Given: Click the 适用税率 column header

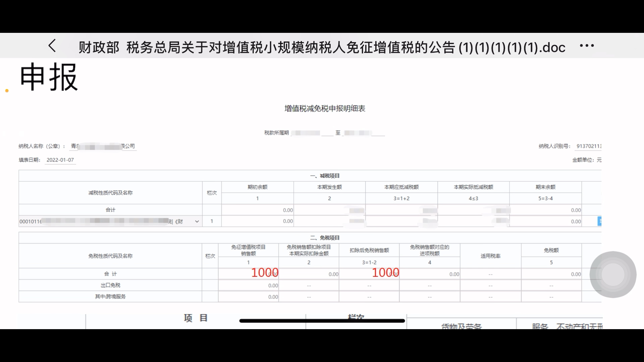Looking at the screenshot, I should (490, 256).
